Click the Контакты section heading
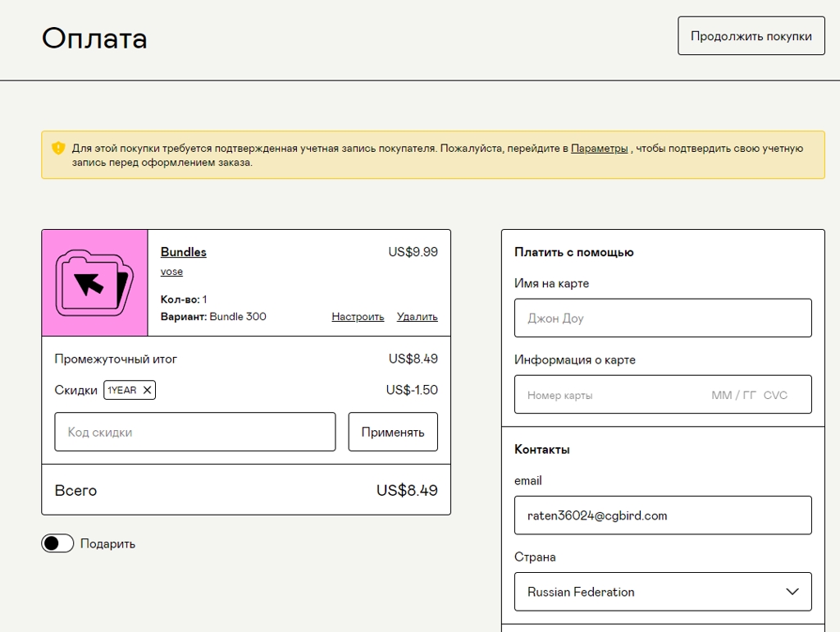The height and width of the screenshot is (632, 840). [x=541, y=450]
